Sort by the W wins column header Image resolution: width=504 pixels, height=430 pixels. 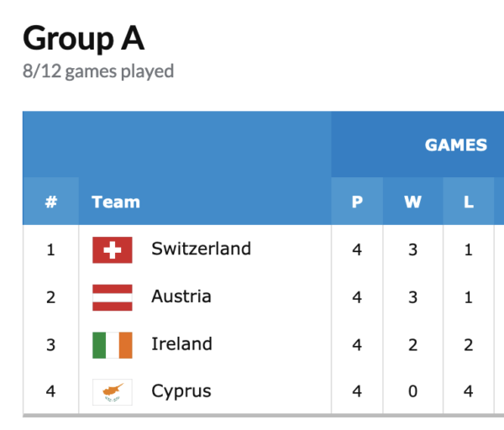click(412, 202)
